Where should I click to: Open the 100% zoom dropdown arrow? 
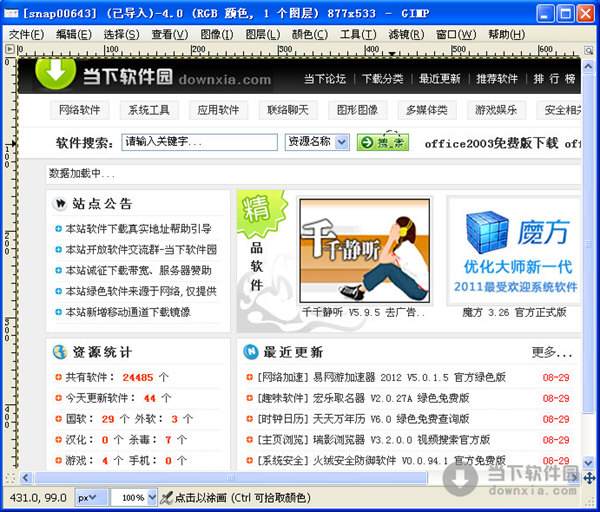tap(152, 498)
